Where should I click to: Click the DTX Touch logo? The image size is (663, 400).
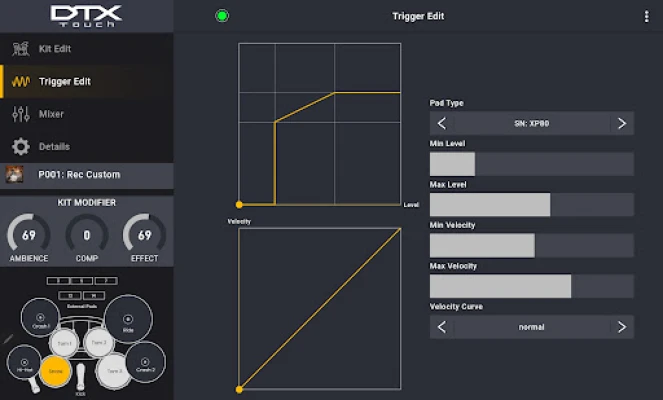coord(87,16)
